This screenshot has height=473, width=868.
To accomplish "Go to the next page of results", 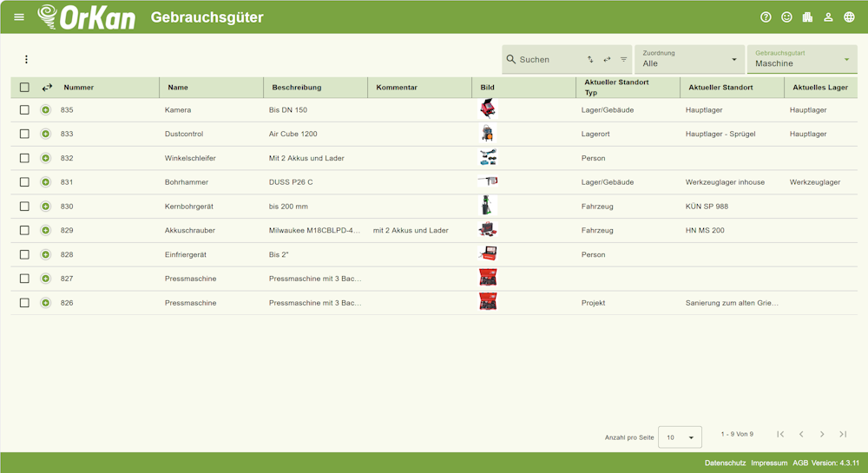I will (x=822, y=434).
